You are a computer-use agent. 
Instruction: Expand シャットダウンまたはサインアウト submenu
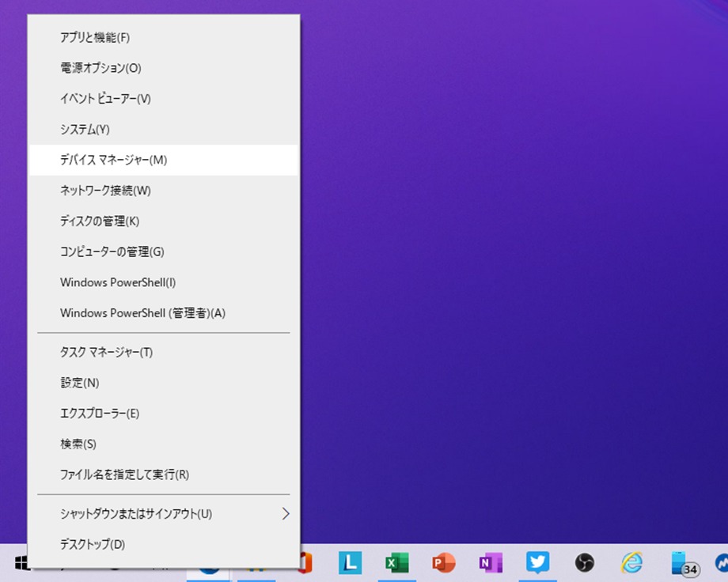pos(164,513)
